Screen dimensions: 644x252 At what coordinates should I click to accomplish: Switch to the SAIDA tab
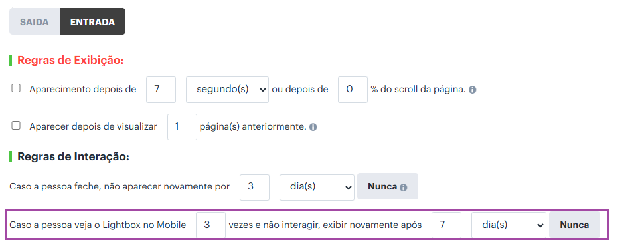[x=35, y=22]
